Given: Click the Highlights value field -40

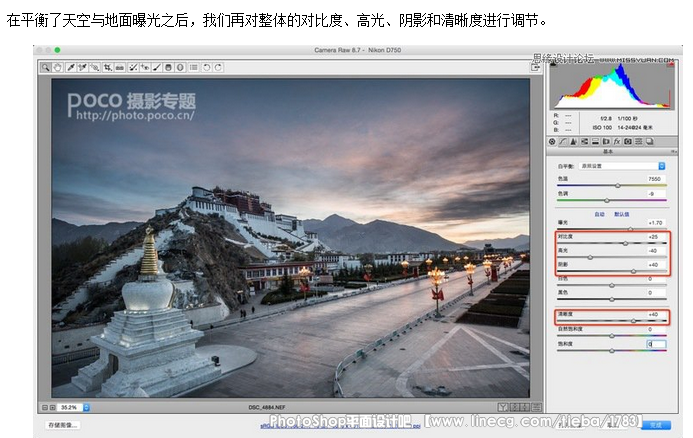Looking at the screenshot, I should coord(656,251).
